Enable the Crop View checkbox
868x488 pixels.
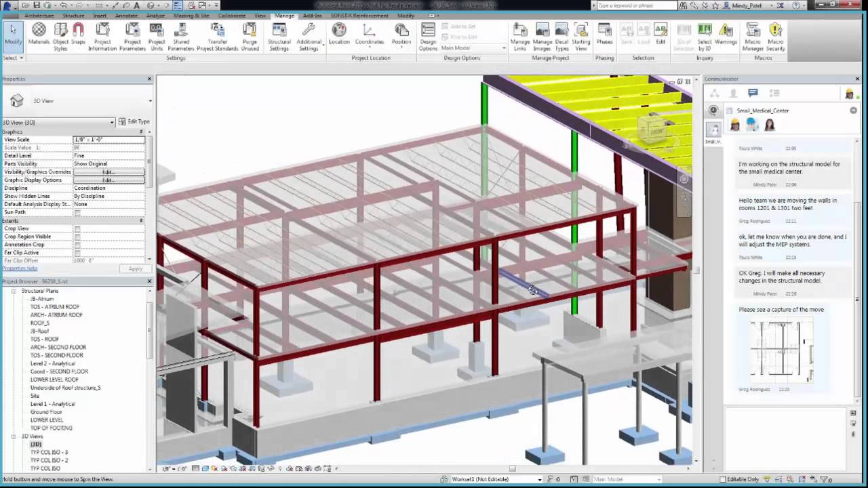(x=77, y=229)
